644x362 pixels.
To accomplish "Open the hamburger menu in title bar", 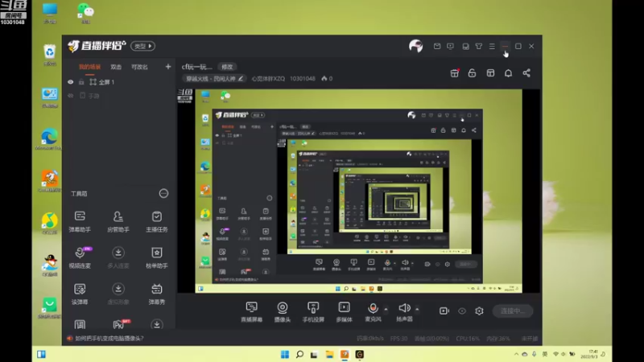I will pyautogui.click(x=492, y=46).
